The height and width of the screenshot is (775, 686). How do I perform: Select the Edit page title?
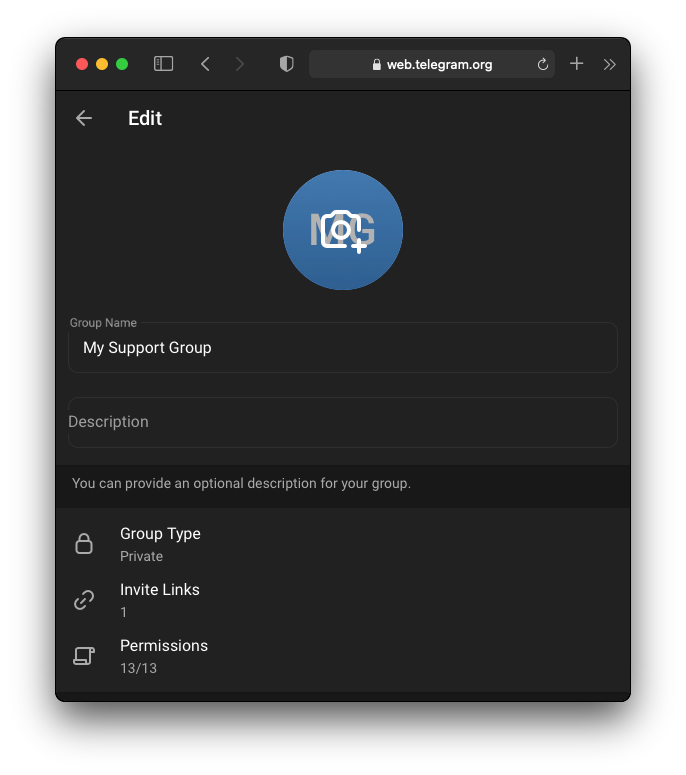tap(145, 118)
